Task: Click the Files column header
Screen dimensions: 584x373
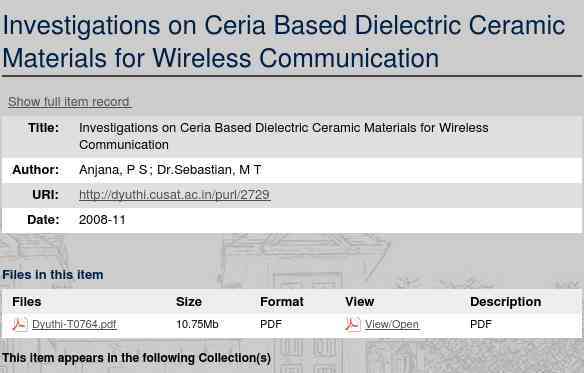Action: [x=26, y=301]
